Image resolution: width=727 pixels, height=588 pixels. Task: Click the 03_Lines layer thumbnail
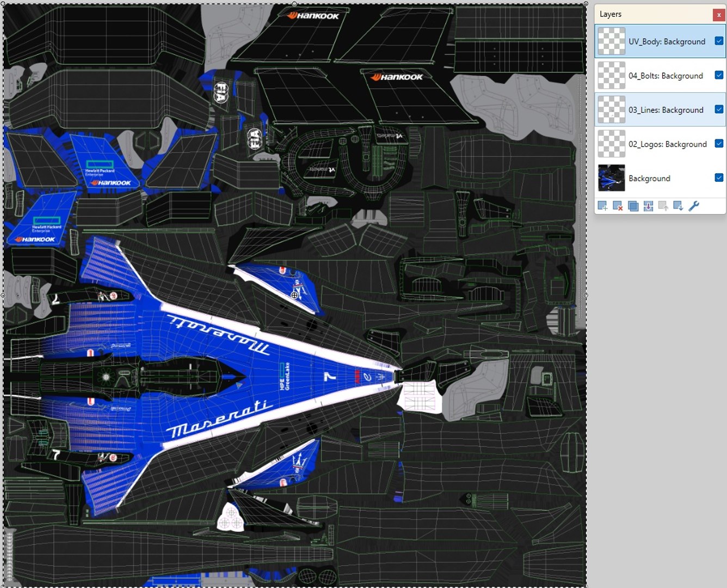tap(612, 109)
